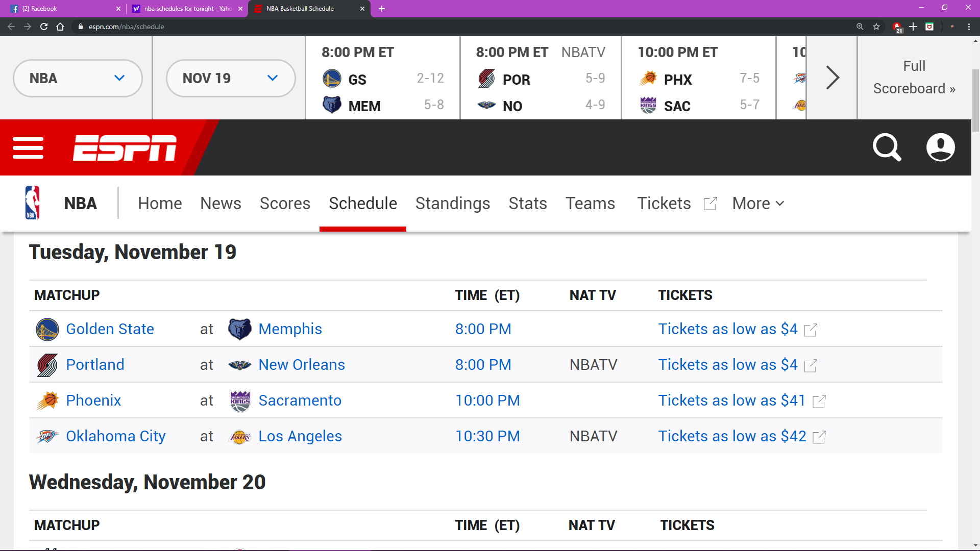Open the Oklahoma City team link
Viewport: 980px width, 551px height.
116,436
